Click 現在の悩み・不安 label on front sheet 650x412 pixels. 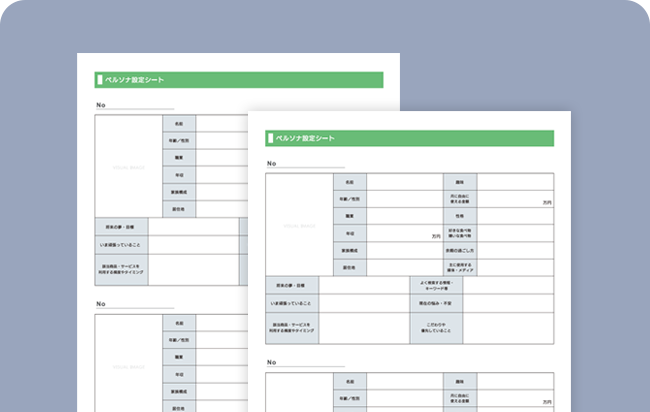[x=437, y=303]
